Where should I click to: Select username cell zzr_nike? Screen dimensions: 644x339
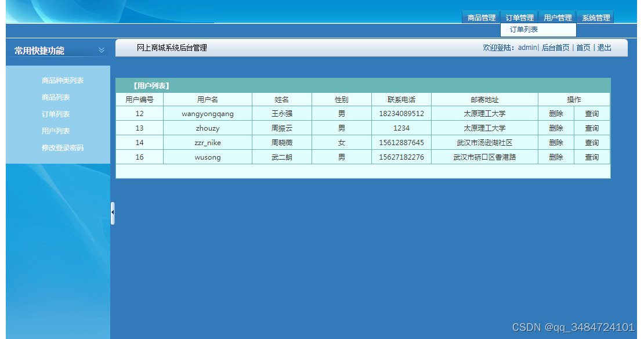coord(207,143)
